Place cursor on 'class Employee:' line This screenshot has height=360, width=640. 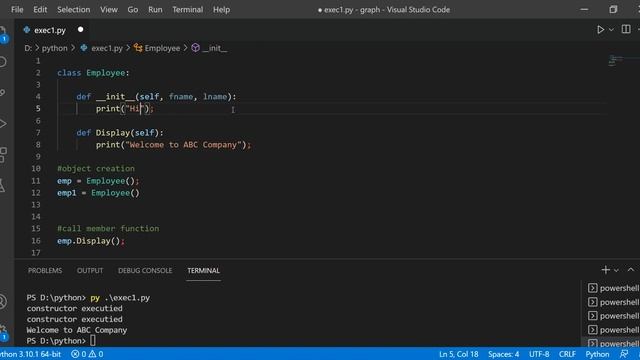(93, 73)
